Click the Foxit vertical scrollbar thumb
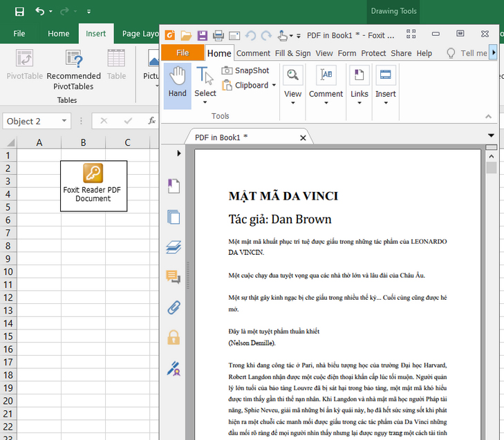This screenshot has width=504, height=440. coord(492,168)
